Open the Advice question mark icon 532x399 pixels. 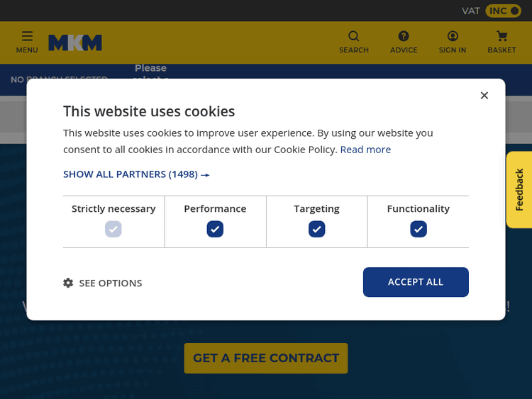[x=403, y=37]
